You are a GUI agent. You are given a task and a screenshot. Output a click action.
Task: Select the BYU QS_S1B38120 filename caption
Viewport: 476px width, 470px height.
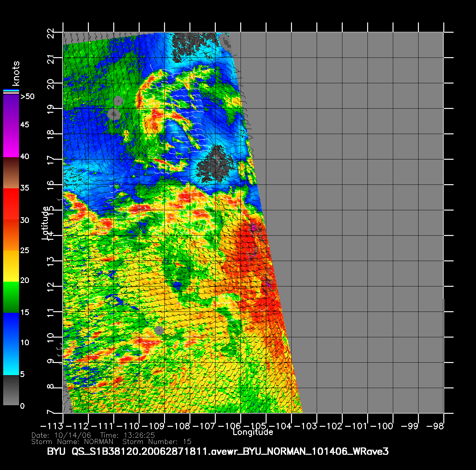[x=218, y=452]
